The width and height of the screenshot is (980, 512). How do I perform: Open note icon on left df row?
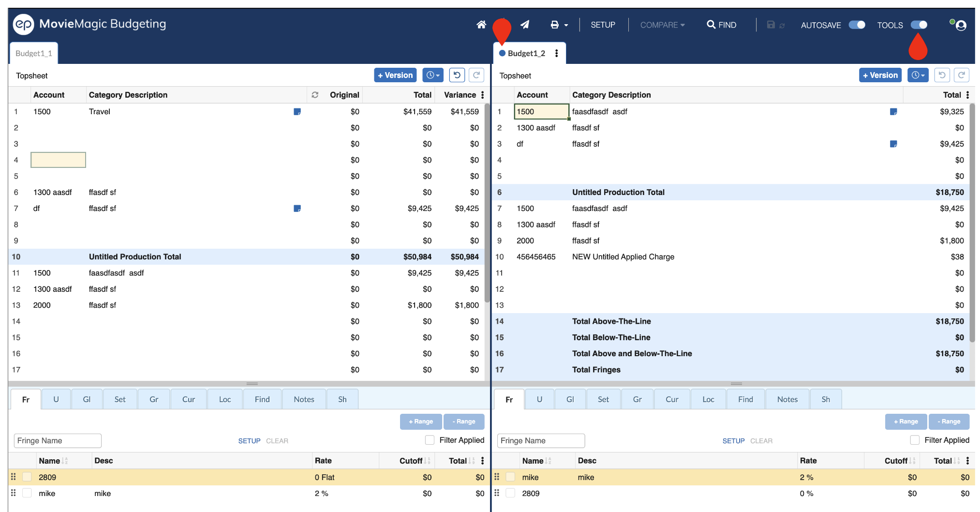297,209
